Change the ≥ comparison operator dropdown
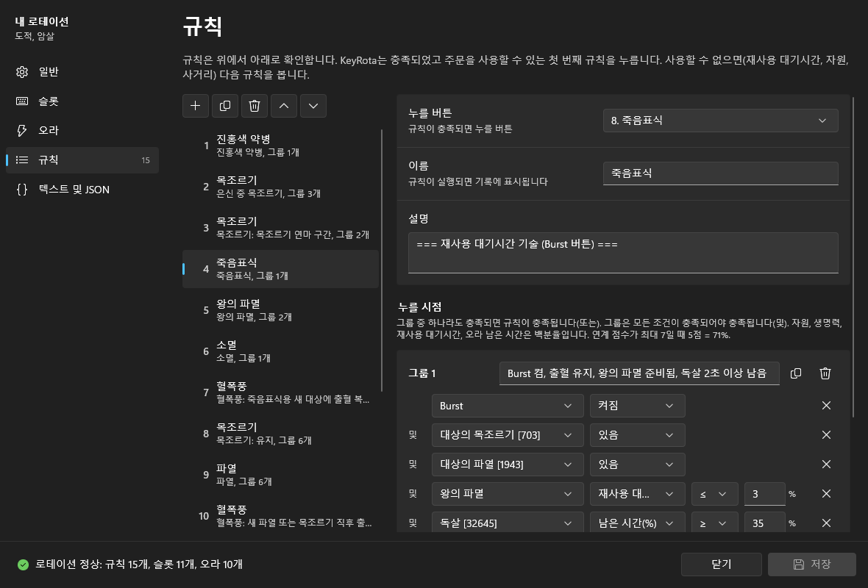This screenshot has height=588, width=868. click(x=715, y=523)
